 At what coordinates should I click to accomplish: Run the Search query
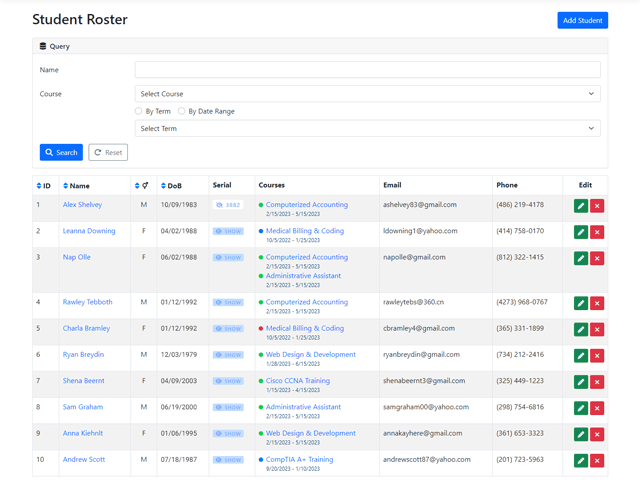point(61,152)
